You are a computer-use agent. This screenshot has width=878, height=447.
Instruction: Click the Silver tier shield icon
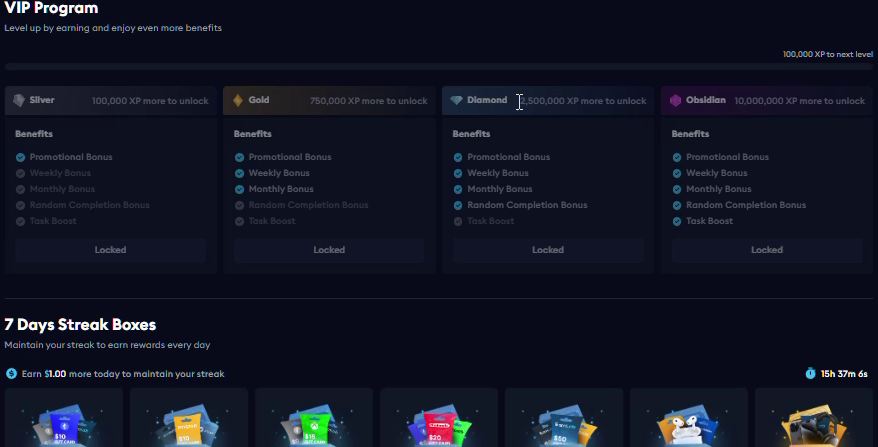point(19,100)
